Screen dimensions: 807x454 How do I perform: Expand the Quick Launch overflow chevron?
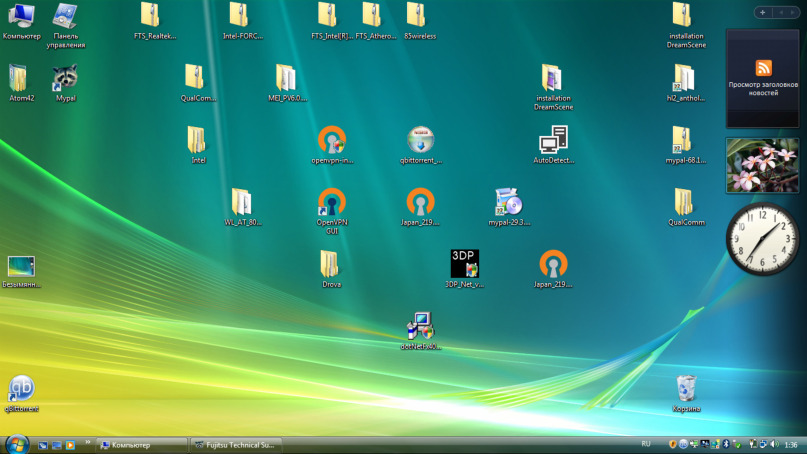[87, 443]
